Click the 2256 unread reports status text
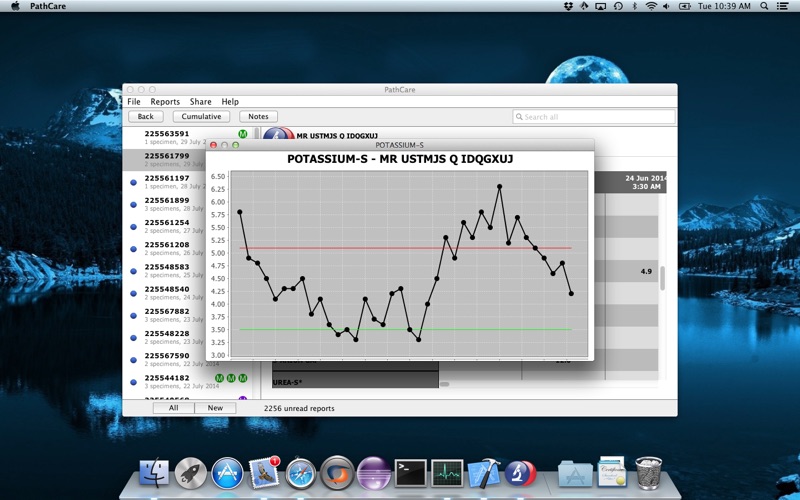This screenshot has width=800, height=500. [x=299, y=408]
